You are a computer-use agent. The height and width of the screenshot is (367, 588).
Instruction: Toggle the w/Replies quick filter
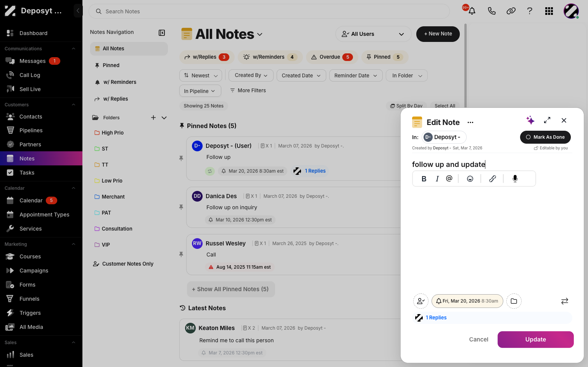click(x=206, y=57)
